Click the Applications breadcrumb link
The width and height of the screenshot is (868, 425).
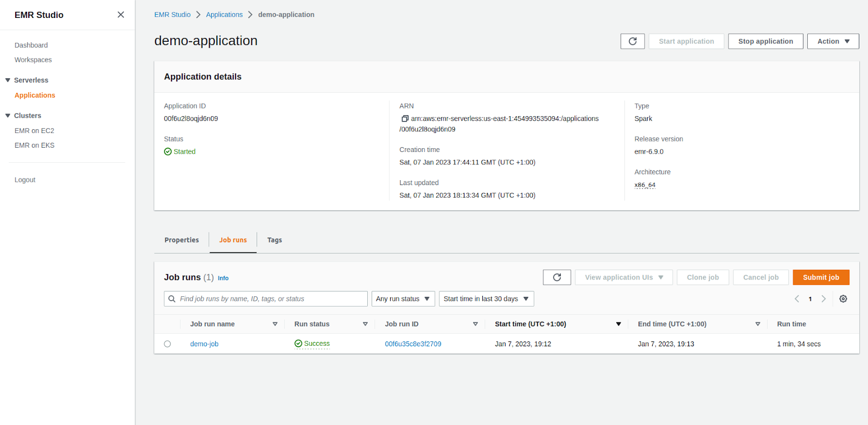tap(224, 15)
